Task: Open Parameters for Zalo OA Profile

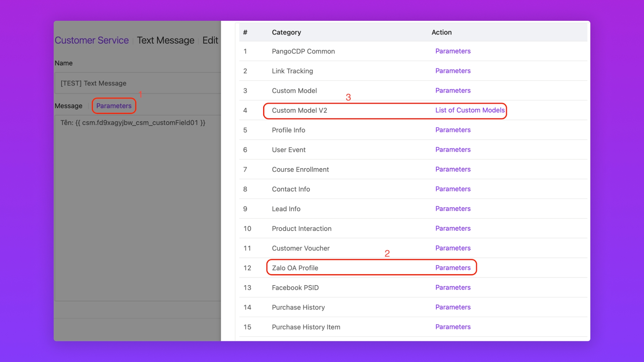Action: tap(453, 268)
